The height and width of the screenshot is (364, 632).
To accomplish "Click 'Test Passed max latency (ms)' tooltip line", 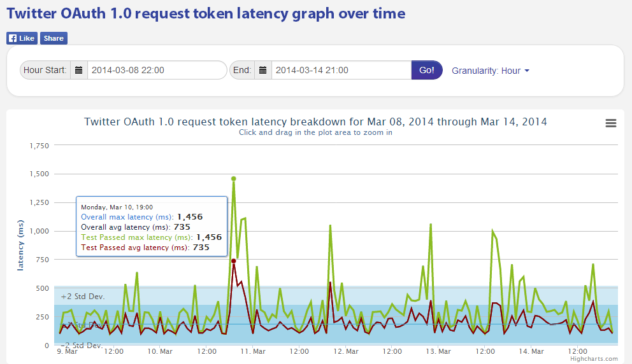I will click(151, 237).
